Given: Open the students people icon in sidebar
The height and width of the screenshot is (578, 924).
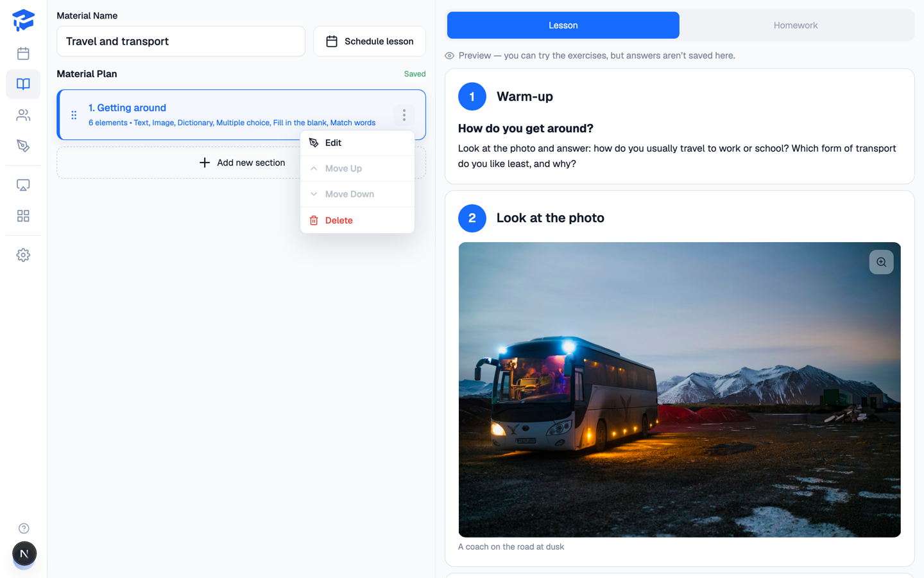Looking at the screenshot, I should [23, 115].
